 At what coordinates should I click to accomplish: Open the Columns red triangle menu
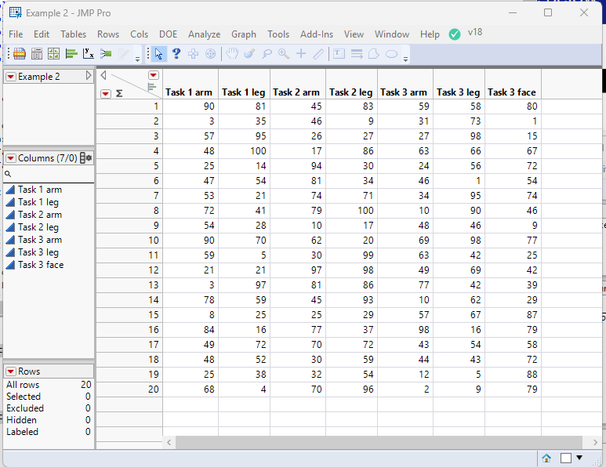(11, 158)
